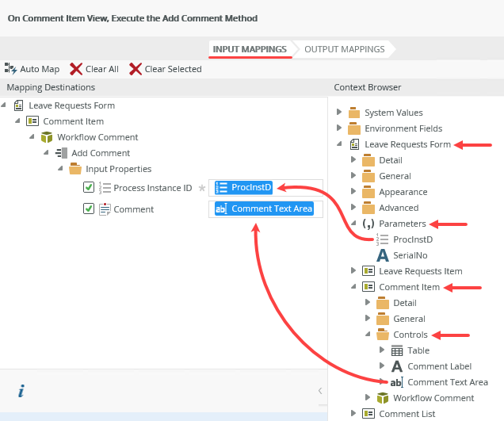Select Comment Text Area label in Context Browser
Viewport: 504px width, 421px height.
[448, 382]
